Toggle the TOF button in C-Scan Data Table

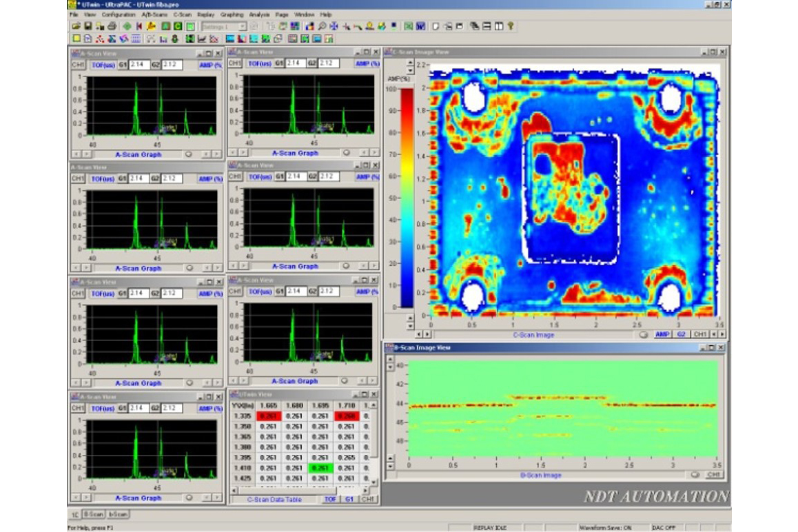pos(331,499)
